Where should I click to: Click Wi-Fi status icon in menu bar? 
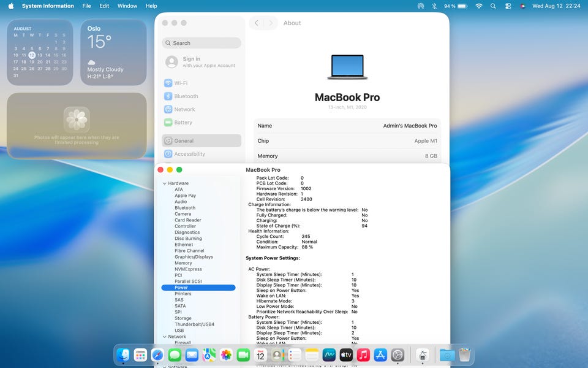479,6
